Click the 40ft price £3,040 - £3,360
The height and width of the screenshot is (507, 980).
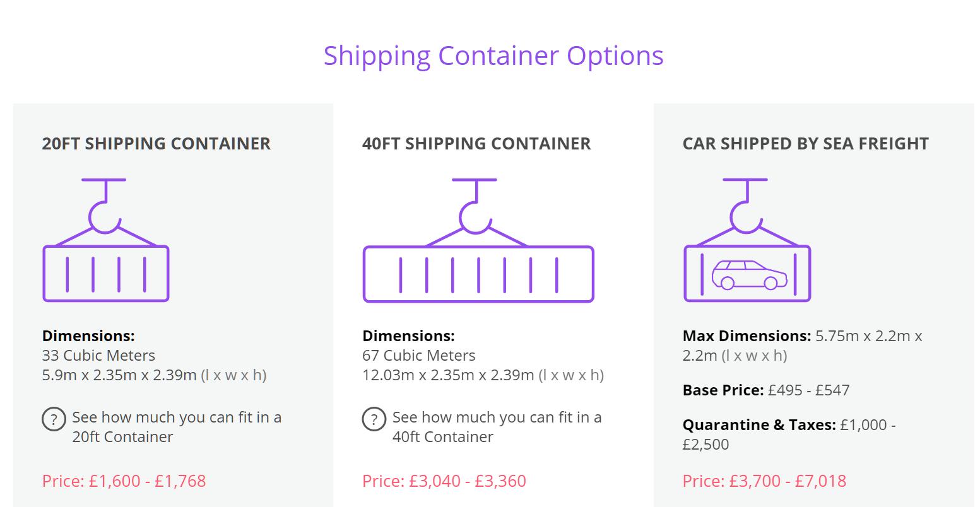pyautogui.click(x=444, y=481)
